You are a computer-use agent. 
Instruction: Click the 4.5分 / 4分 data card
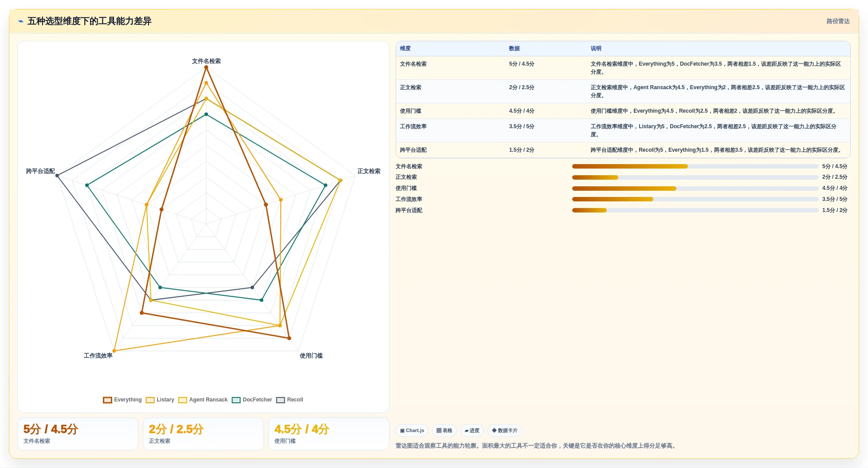(x=329, y=434)
